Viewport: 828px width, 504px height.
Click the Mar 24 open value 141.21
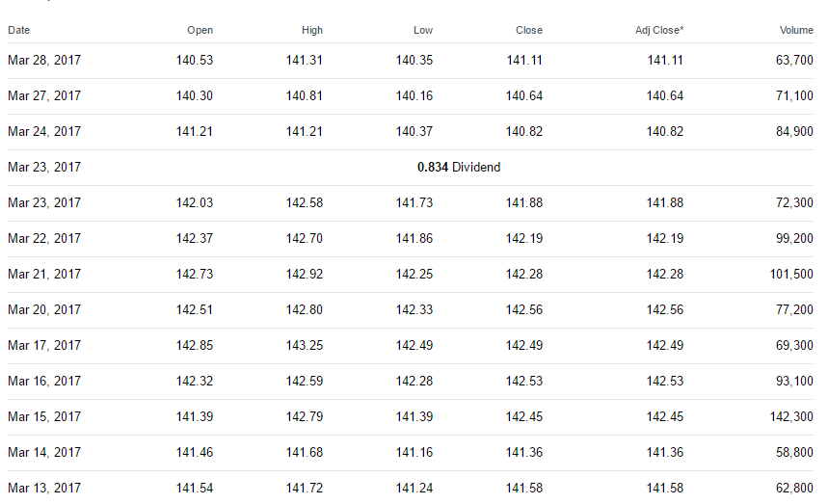click(x=195, y=131)
